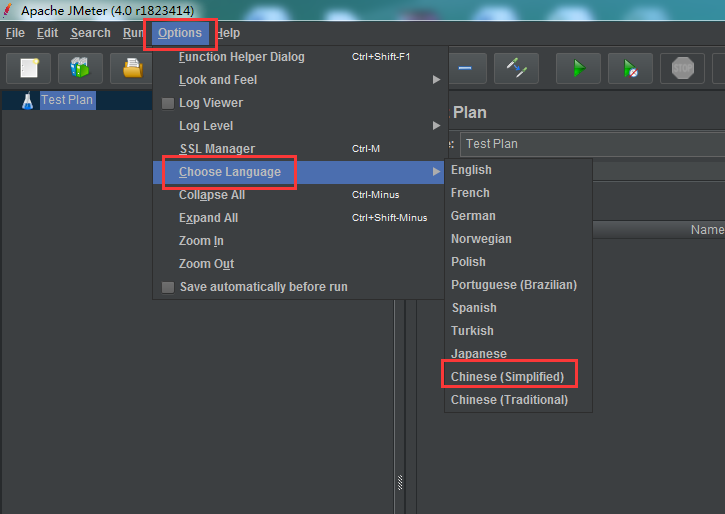
Task: Click Zoom Out
Action: click(299, 264)
